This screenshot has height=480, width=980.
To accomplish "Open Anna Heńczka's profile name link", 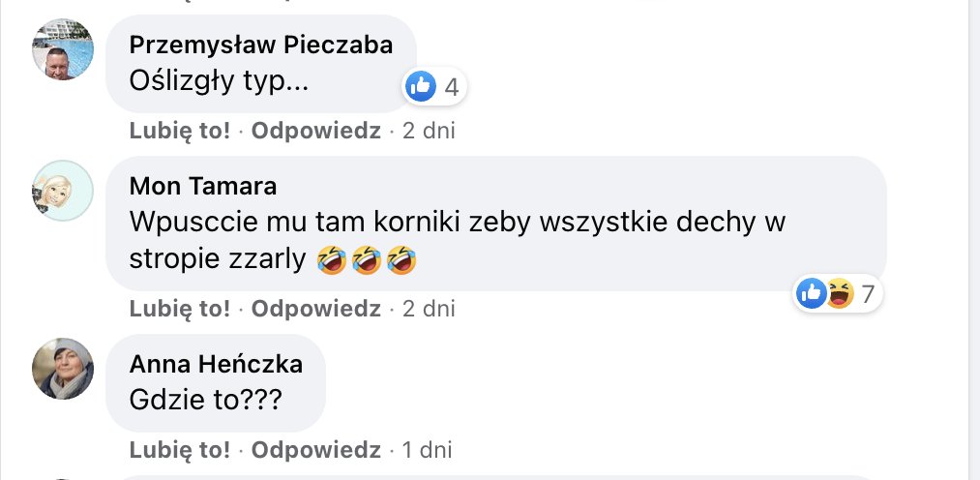I will point(216,364).
